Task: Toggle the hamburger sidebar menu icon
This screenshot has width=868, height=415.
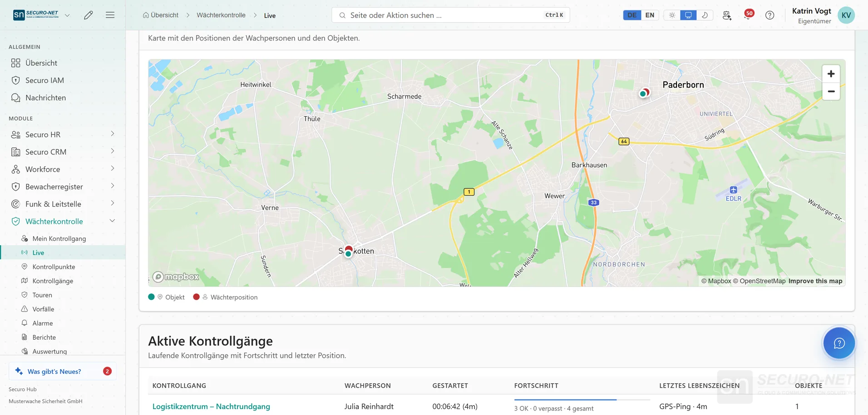Action: pos(110,15)
